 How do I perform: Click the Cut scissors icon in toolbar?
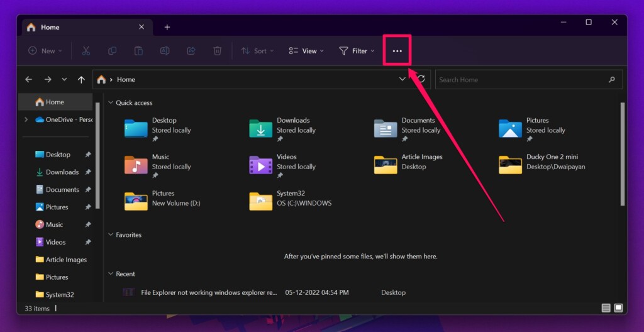[86, 51]
